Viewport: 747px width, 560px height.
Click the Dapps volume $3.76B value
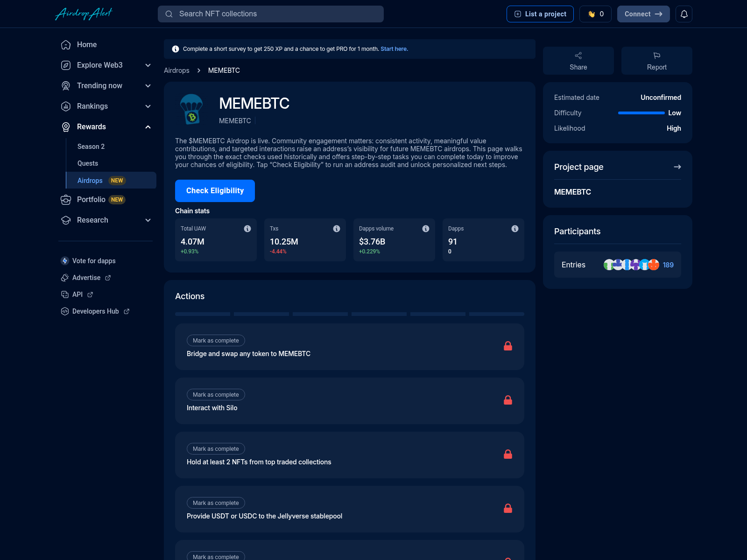[x=372, y=242]
